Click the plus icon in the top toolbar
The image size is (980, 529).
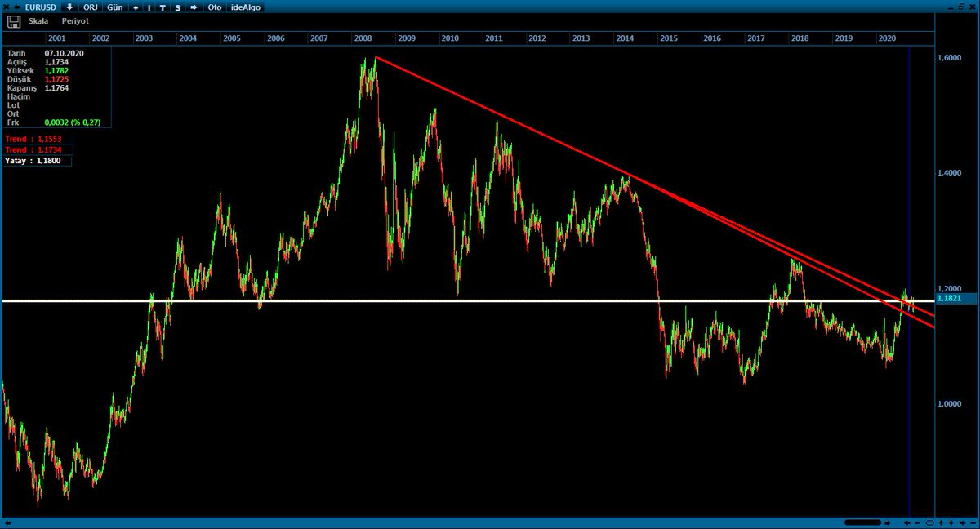tap(136, 7)
